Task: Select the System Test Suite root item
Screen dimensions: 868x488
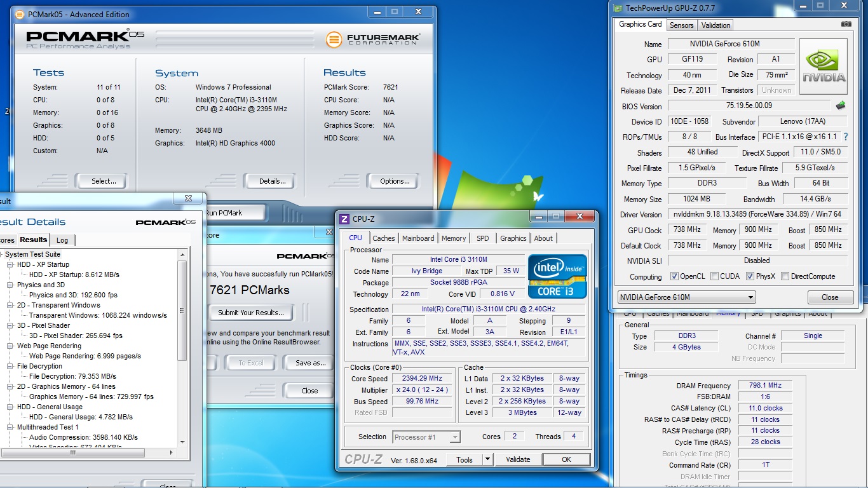Action: click(33, 254)
